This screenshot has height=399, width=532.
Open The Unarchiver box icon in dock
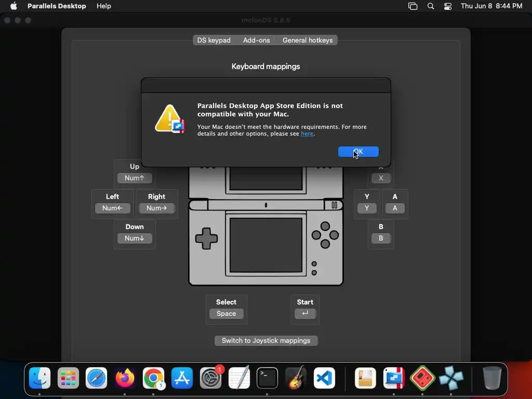365,378
